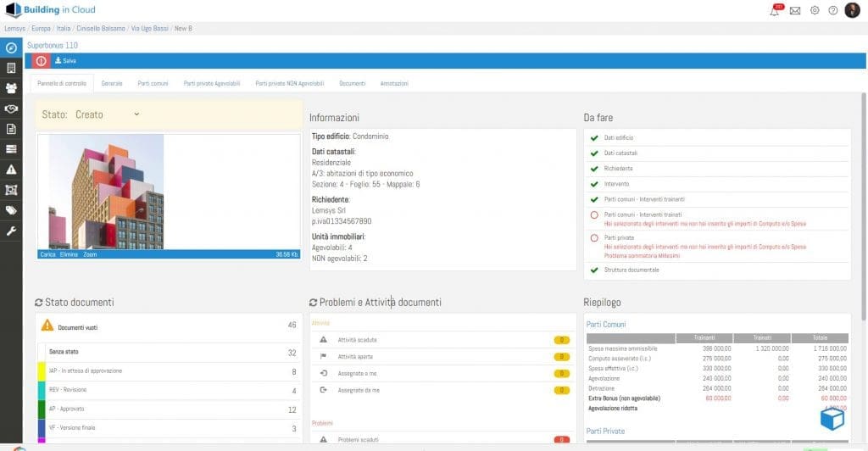Click Parti comuni Interventi trainati red circle
This screenshot has height=451, width=868.
click(x=594, y=215)
